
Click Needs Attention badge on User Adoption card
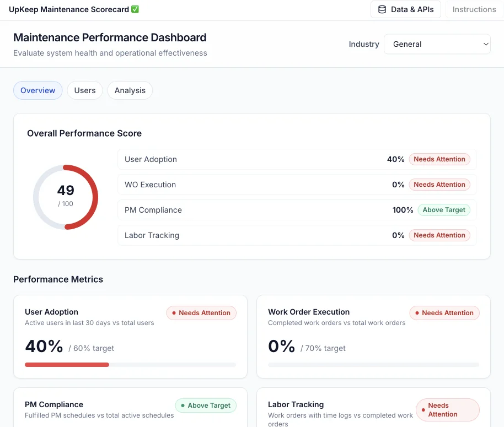[201, 313]
